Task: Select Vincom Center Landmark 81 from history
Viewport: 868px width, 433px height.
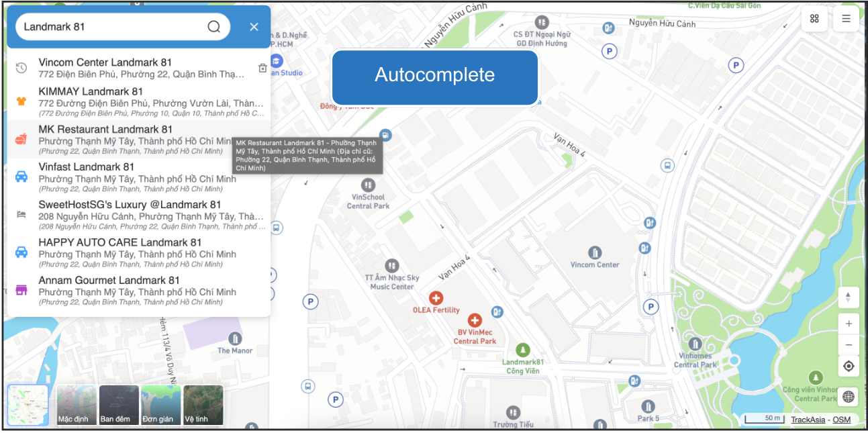Action: tap(139, 68)
